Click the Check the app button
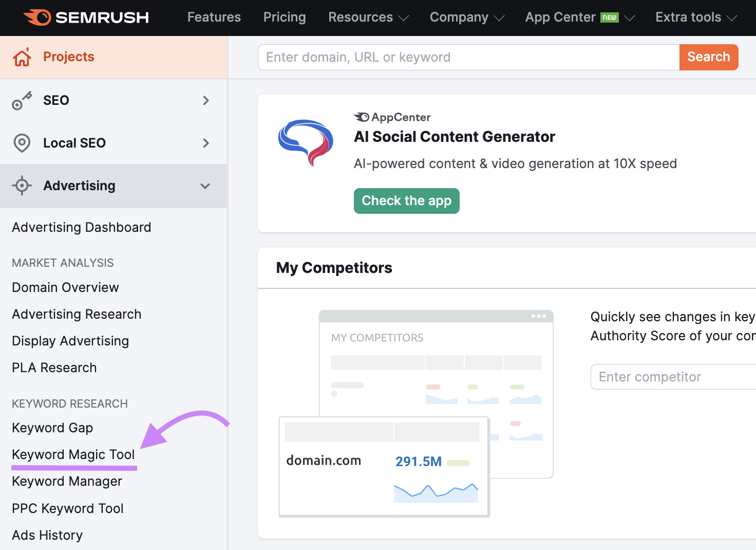 point(406,201)
